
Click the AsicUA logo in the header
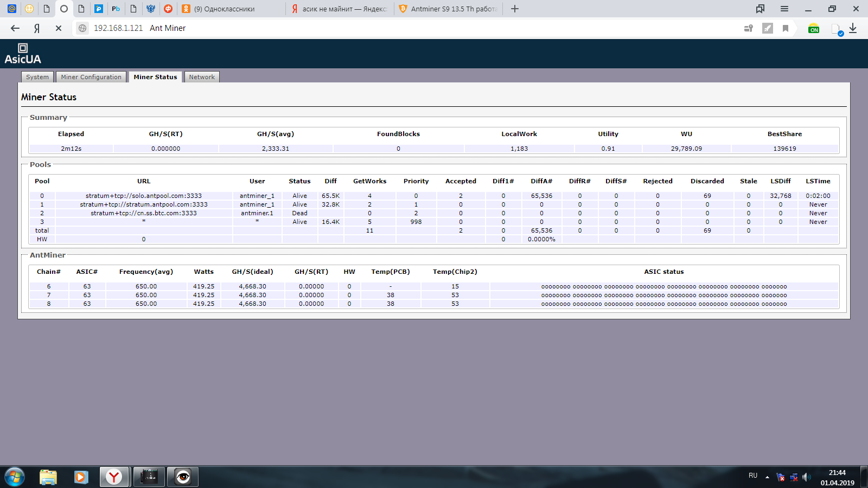[23, 54]
